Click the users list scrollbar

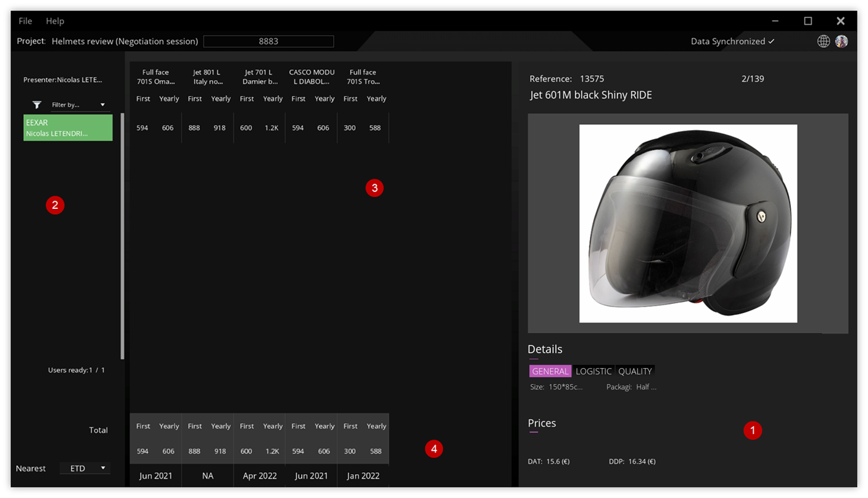[x=122, y=236]
